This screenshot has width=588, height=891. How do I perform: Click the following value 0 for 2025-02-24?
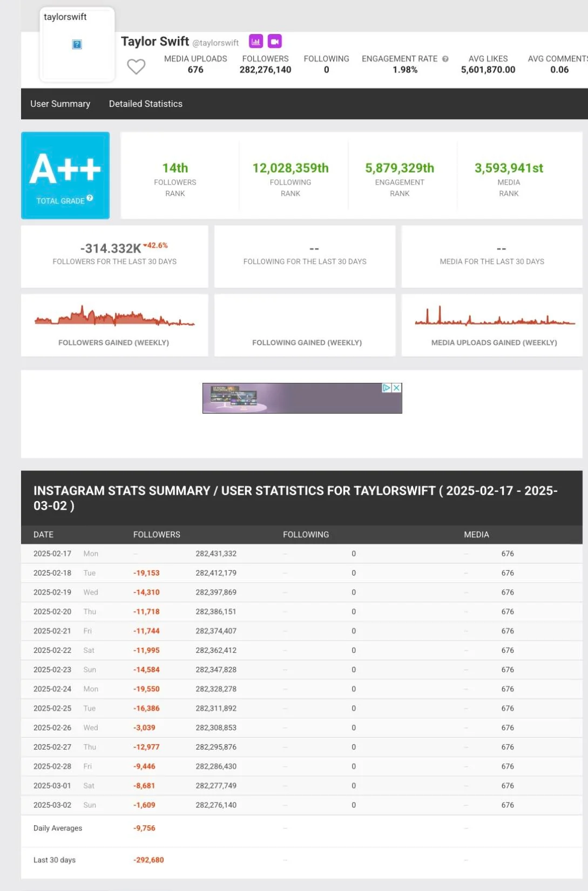pyautogui.click(x=354, y=689)
